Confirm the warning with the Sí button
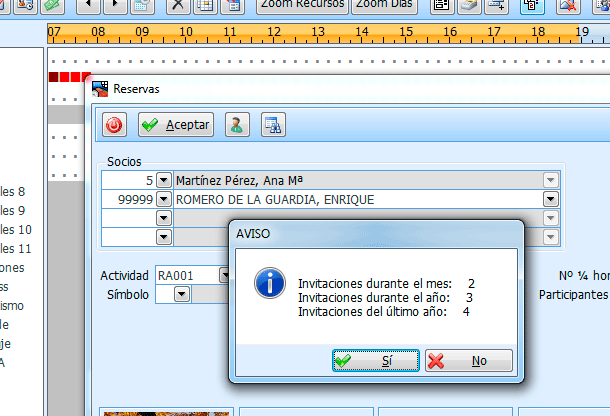Viewport: 610px width, 416px height. (x=376, y=361)
